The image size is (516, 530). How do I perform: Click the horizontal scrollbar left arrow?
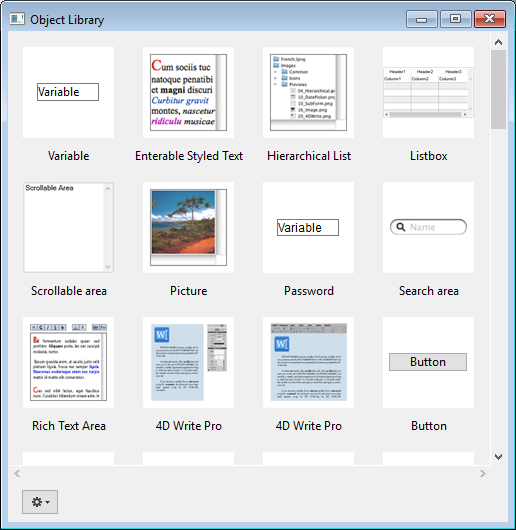pyautogui.click(x=17, y=474)
